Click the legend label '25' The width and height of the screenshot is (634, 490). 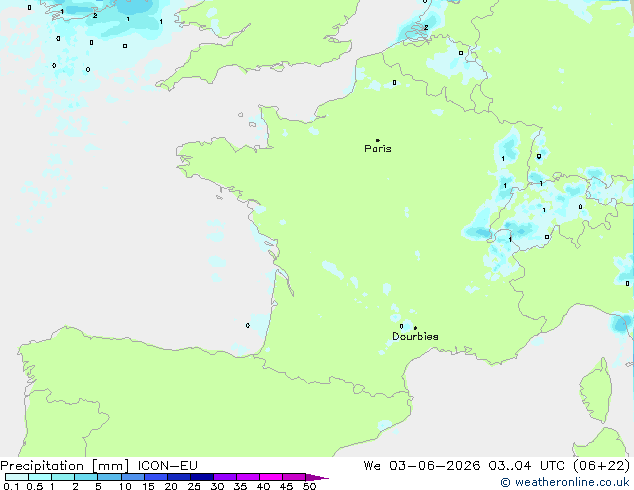click(x=194, y=486)
